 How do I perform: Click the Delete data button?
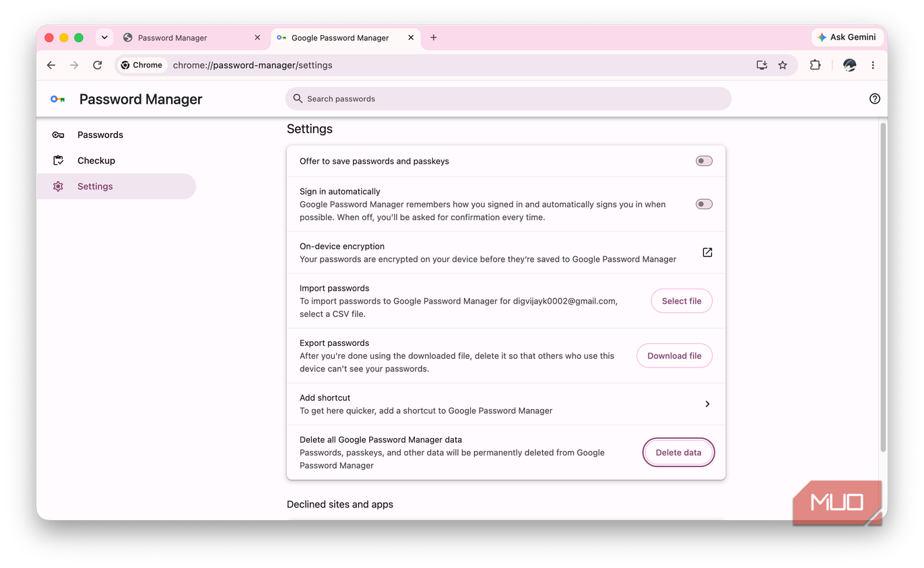point(678,452)
